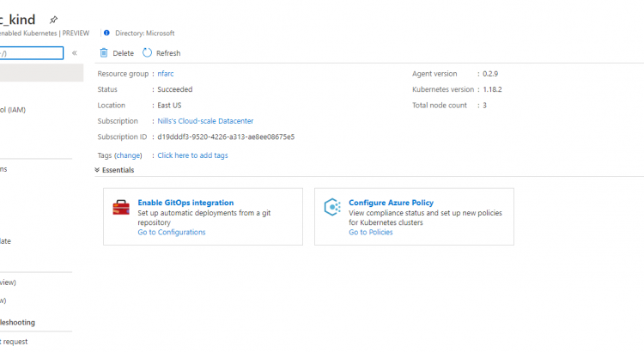
Task: Follow the Go to Configurations link
Action: click(172, 233)
